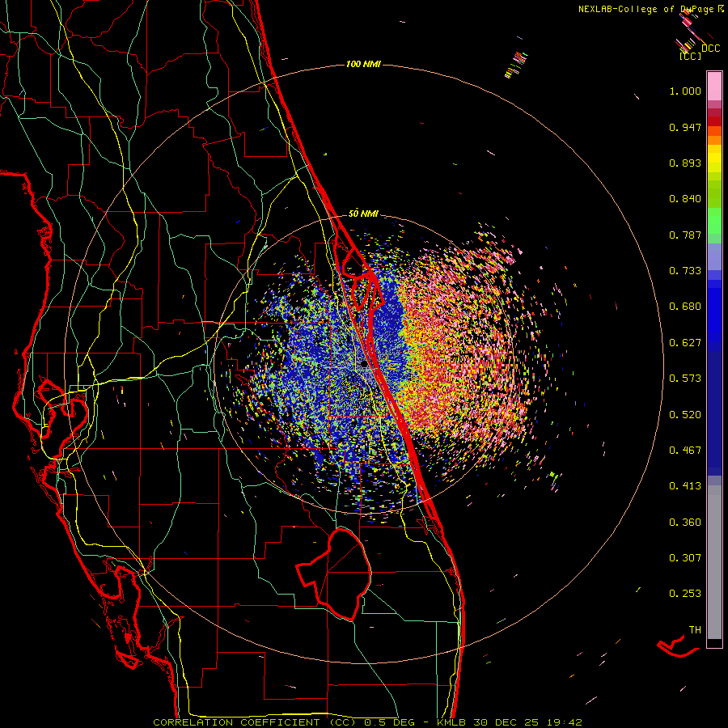Click the 100 NMI range ring label
The image size is (728, 728).
(363, 64)
